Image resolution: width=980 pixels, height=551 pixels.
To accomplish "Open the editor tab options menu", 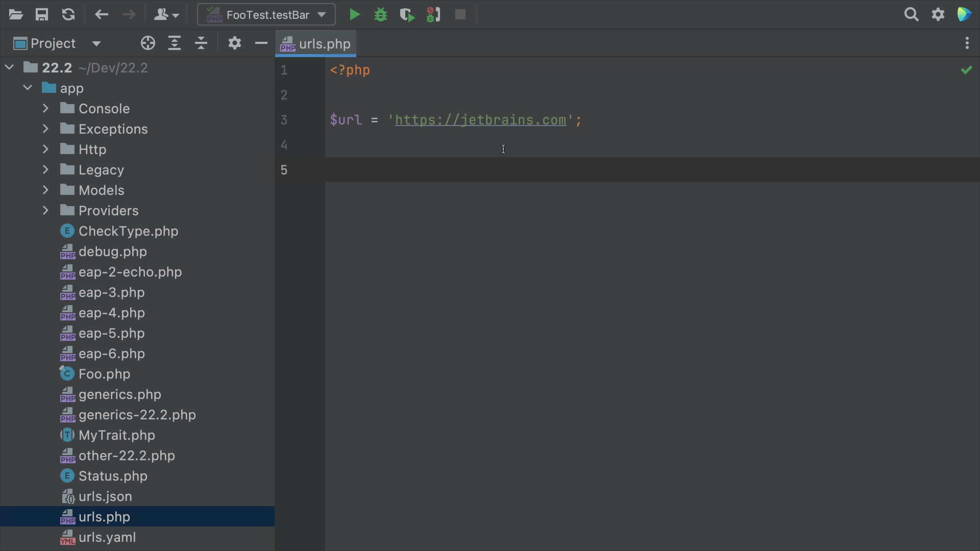I will [967, 43].
